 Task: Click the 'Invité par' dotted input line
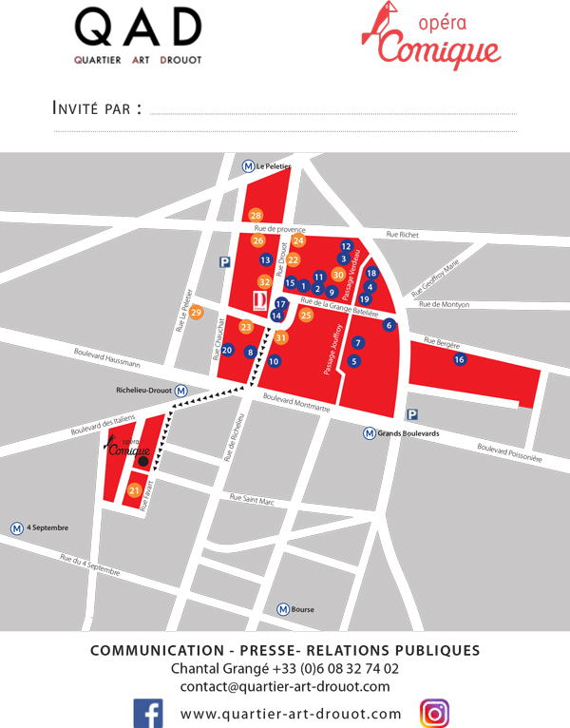point(333,113)
